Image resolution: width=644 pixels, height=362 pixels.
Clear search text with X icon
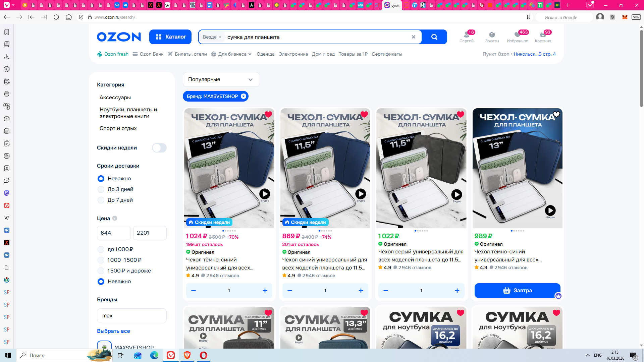[414, 37]
